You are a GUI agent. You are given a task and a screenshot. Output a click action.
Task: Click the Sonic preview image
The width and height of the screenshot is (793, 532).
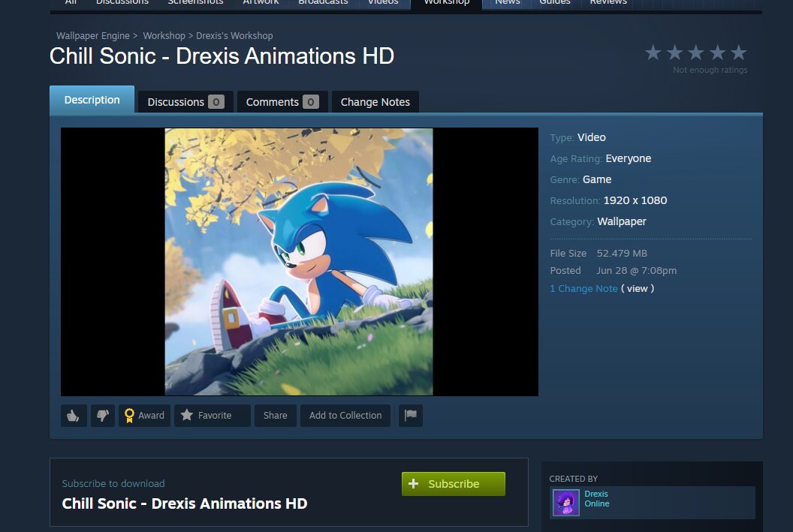click(299, 262)
